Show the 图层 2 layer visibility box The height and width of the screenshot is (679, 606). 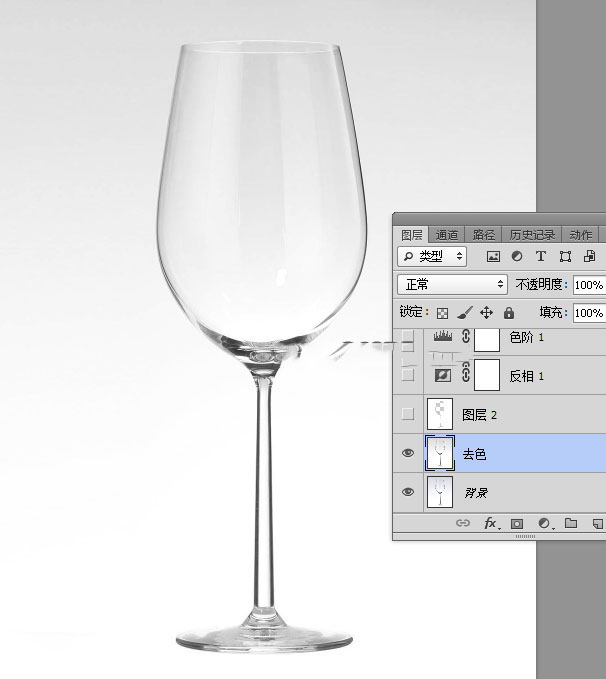tap(408, 414)
